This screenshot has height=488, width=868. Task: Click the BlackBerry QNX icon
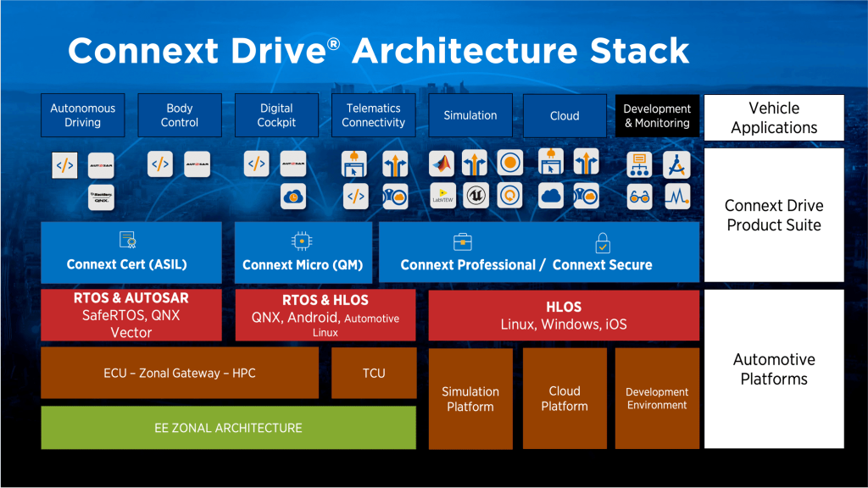pyautogui.click(x=101, y=197)
